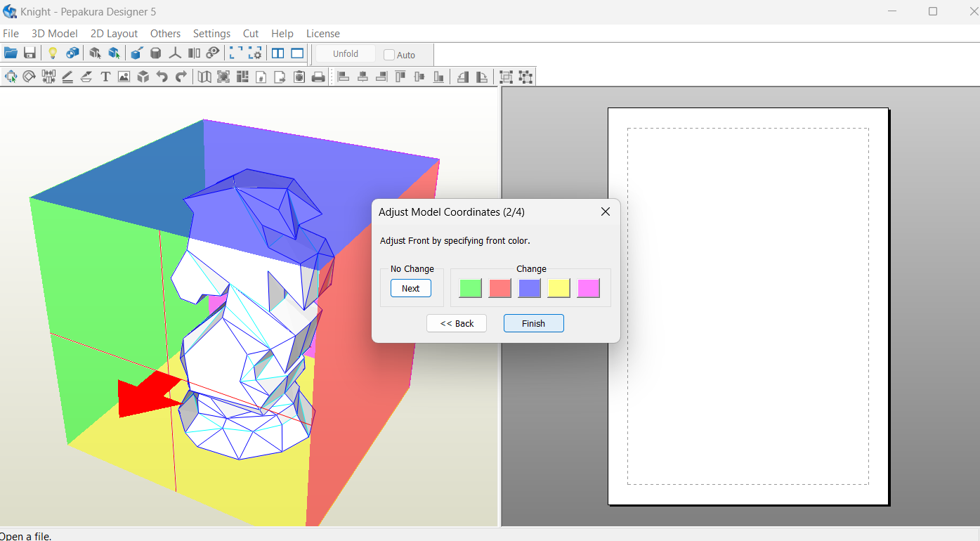Choose the yellow front color swatch
This screenshot has height=541, width=980.
pos(558,288)
